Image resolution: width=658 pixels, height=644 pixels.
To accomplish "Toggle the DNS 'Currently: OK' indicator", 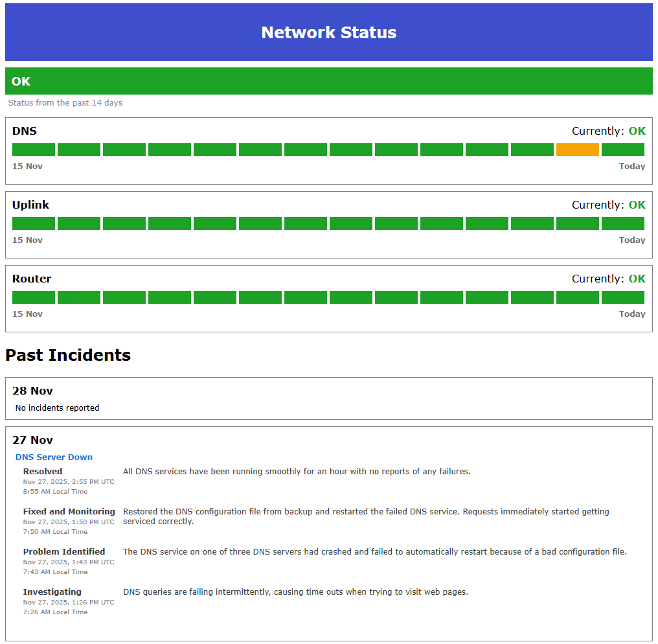I will point(609,130).
